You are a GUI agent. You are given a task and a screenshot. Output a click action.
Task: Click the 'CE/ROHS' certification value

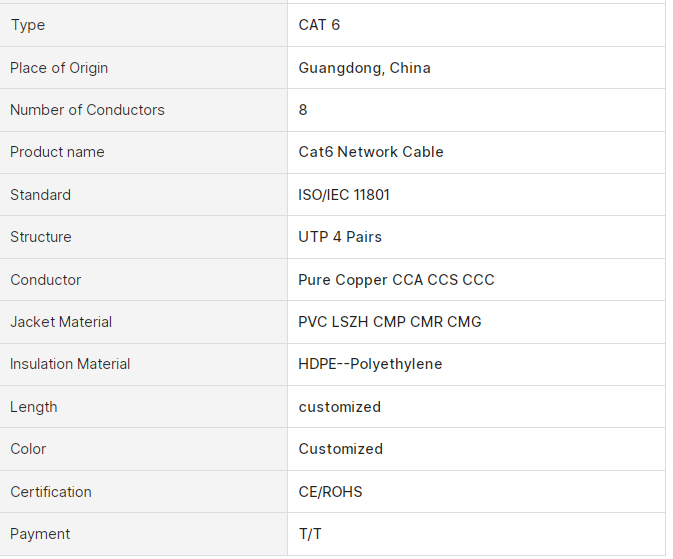330,492
